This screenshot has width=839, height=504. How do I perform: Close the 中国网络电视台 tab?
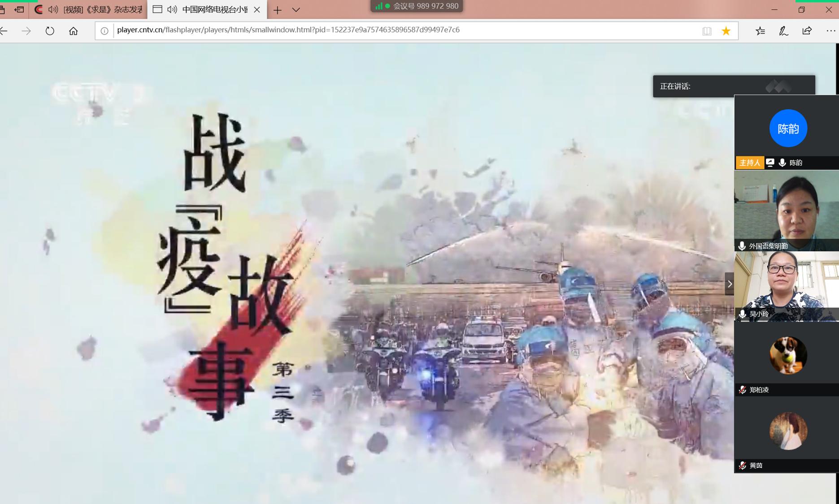pos(257,9)
